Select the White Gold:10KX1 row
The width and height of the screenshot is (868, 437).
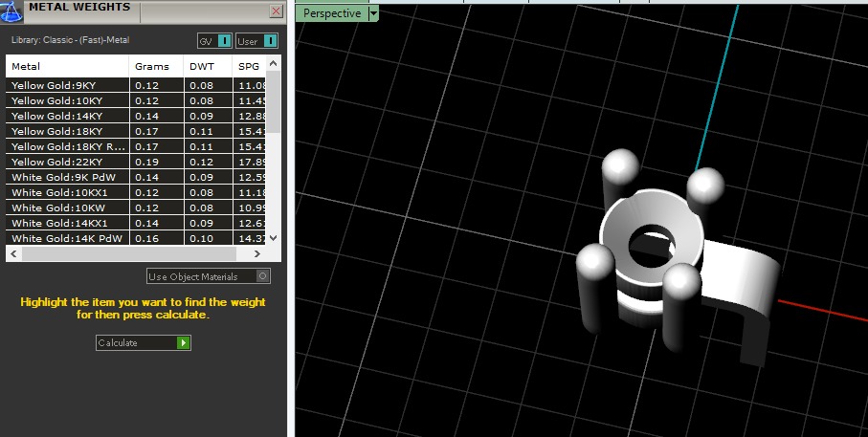click(x=136, y=192)
